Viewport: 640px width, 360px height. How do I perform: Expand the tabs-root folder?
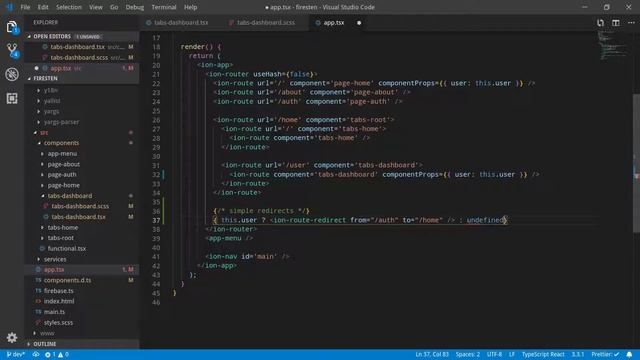(x=61, y=238)
